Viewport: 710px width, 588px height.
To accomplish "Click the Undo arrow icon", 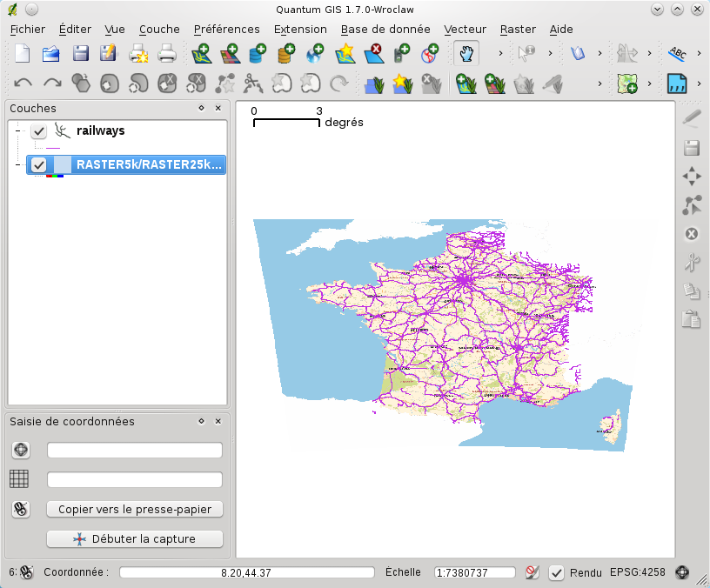I will 23,84.
